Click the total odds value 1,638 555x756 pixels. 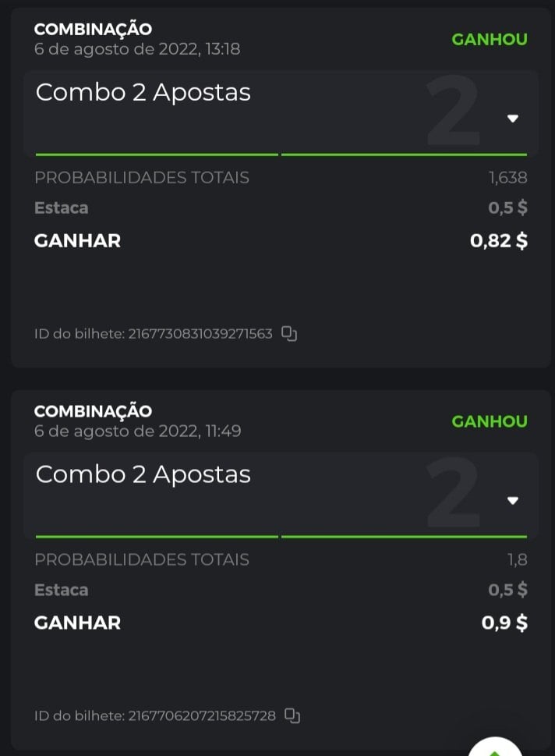click(508, 177)
